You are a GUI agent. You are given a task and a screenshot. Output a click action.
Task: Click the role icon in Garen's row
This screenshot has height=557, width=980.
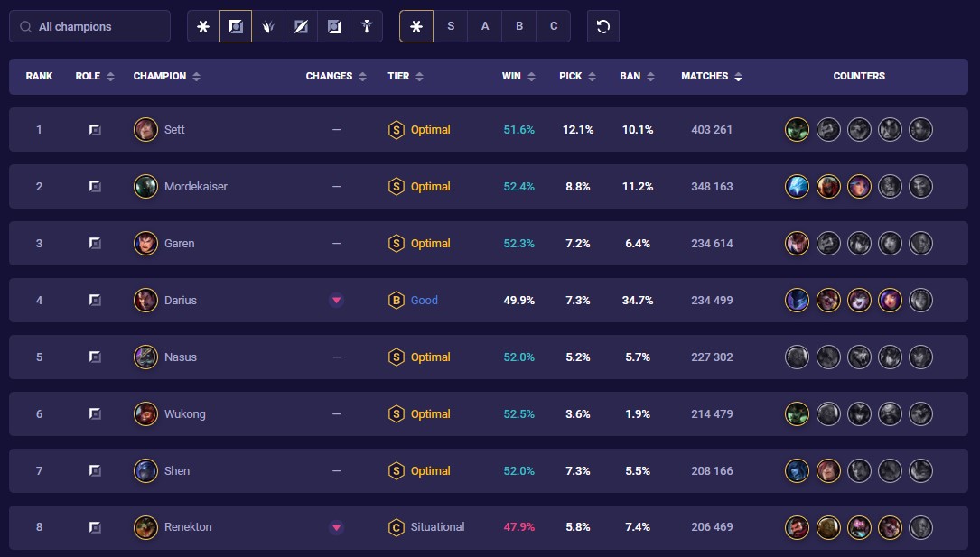click(95, 243)
